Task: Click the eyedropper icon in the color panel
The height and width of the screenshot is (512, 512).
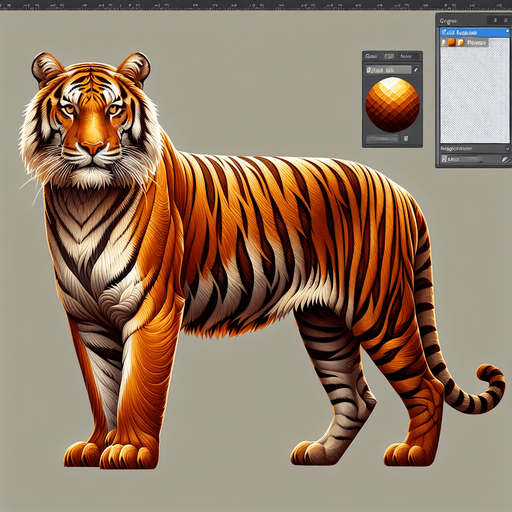Action: coord(416,70)
